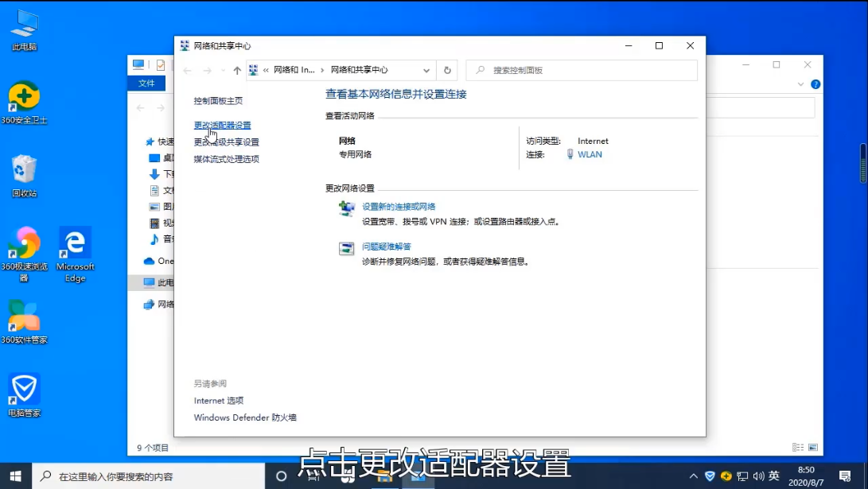Open 更改高级共享设置
Image resolution: width=868 pixels, height=489 pixels.
click(x=227, y=142)
